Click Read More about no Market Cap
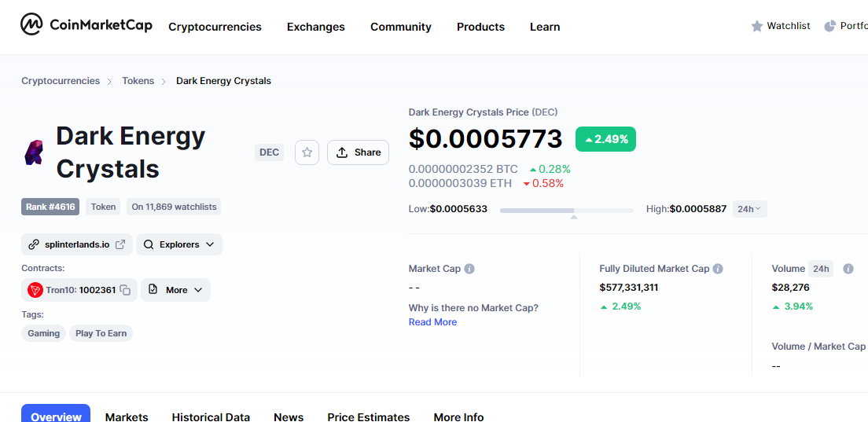 point(432,322)
